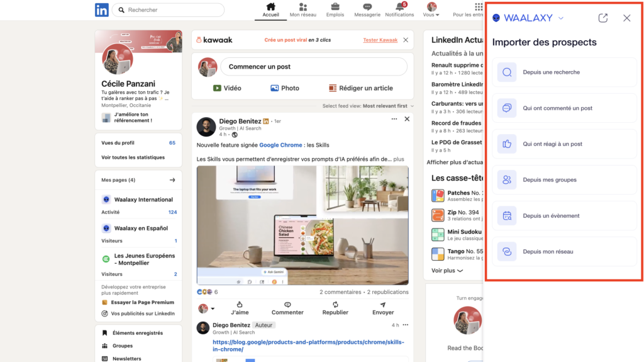This screenshot has width=644, height=362.
Task: Open Newsletters in left sidebar
Action: (121, 359)
